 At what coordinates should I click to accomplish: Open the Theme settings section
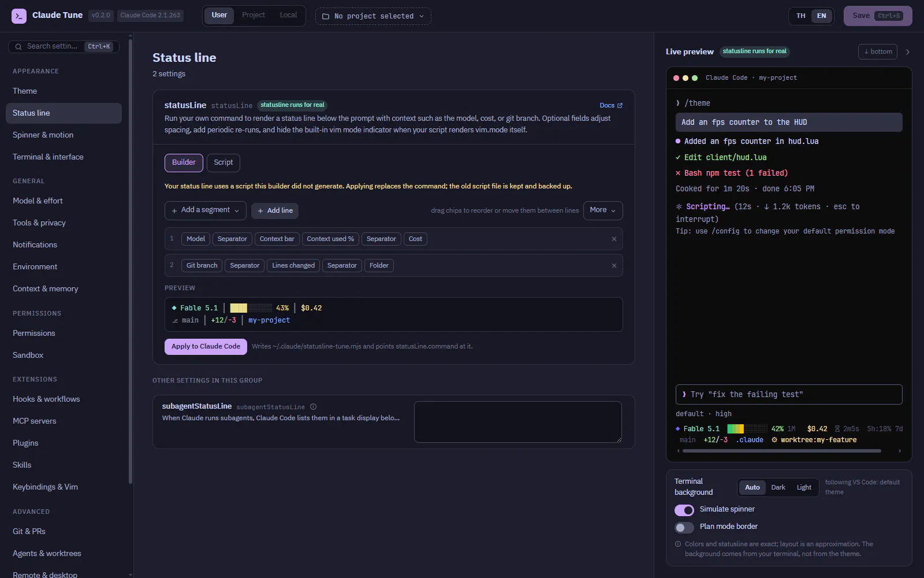point(64,91)
